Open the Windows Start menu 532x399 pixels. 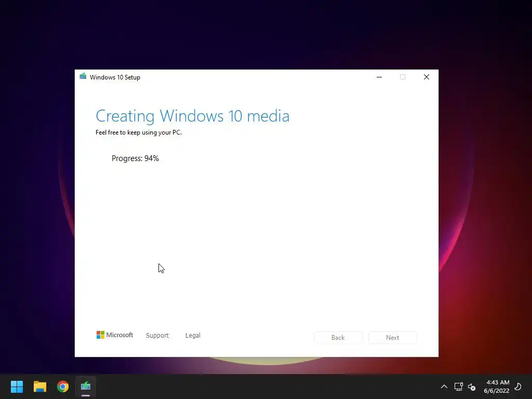pyautogui.click(x=17, y=387)
